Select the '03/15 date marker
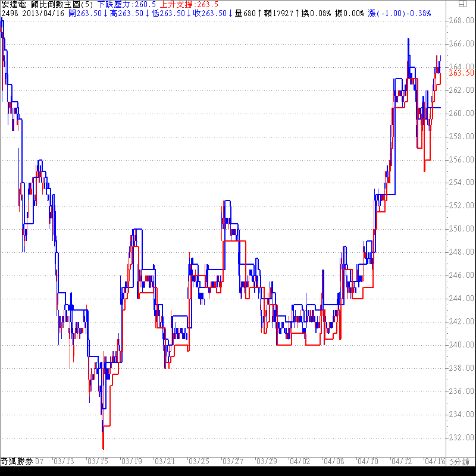The height and width of the screenshot is (476, 476). (x=96, y=461)
